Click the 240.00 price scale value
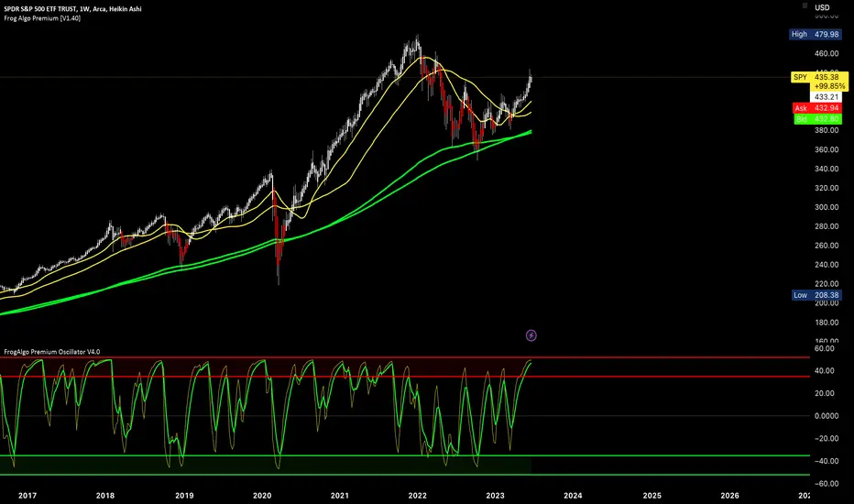 pyautogui.click(x=827, y=264)
